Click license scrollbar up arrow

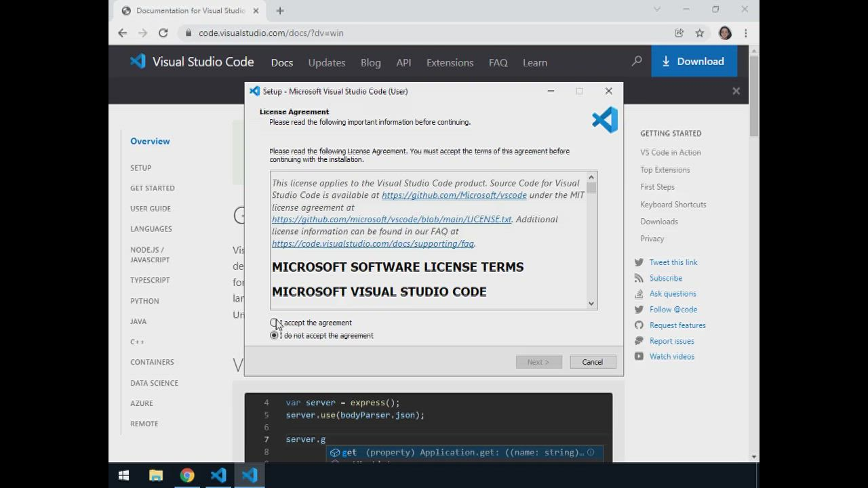tap(591, 178)
